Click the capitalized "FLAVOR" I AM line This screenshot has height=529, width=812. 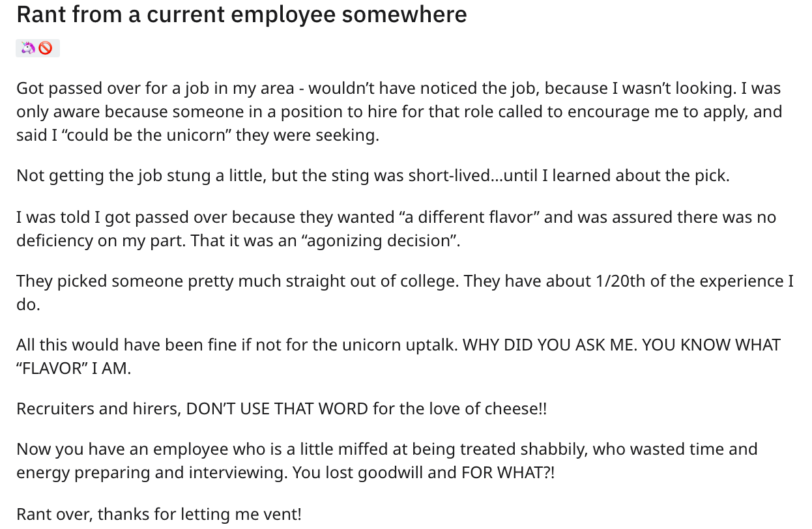(x=74, y=368)
